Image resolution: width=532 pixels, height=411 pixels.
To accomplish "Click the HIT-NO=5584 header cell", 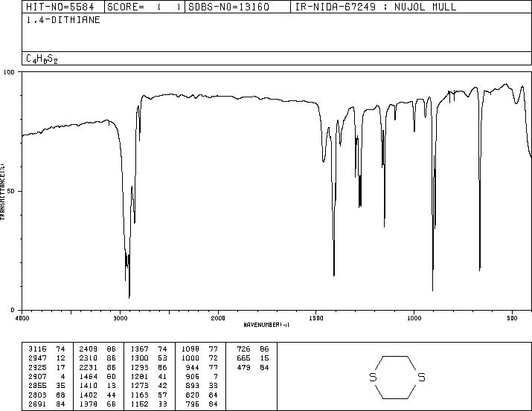I will click(x=63, y=7).
